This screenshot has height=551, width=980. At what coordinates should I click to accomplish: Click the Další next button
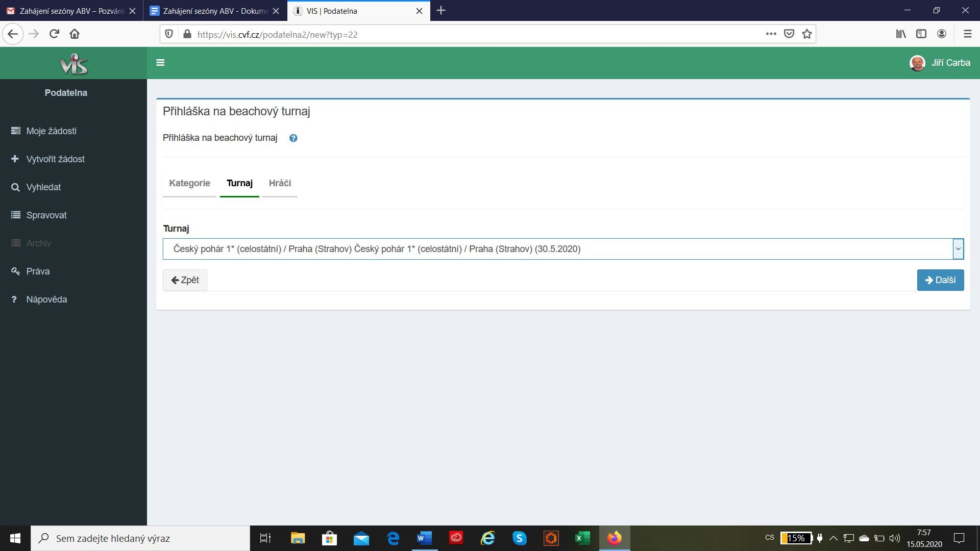[940, 280]
